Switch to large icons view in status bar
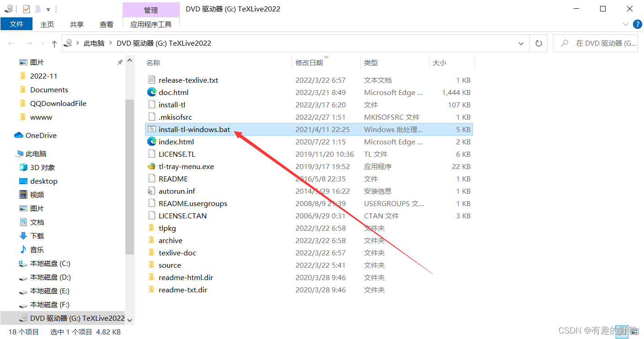Screen dimensions: 644x339 point(635,332)
